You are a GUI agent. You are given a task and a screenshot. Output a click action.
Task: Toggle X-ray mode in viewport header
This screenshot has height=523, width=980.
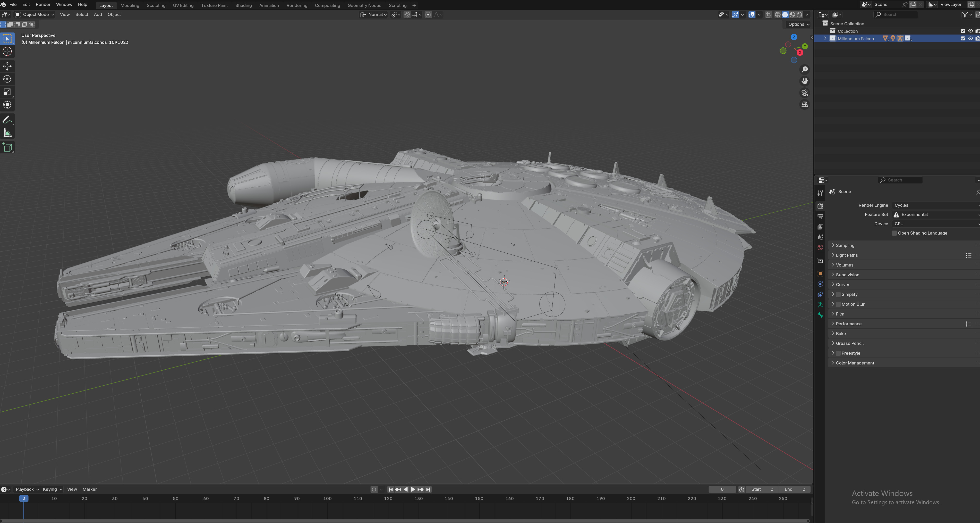[x=768, y=14]
